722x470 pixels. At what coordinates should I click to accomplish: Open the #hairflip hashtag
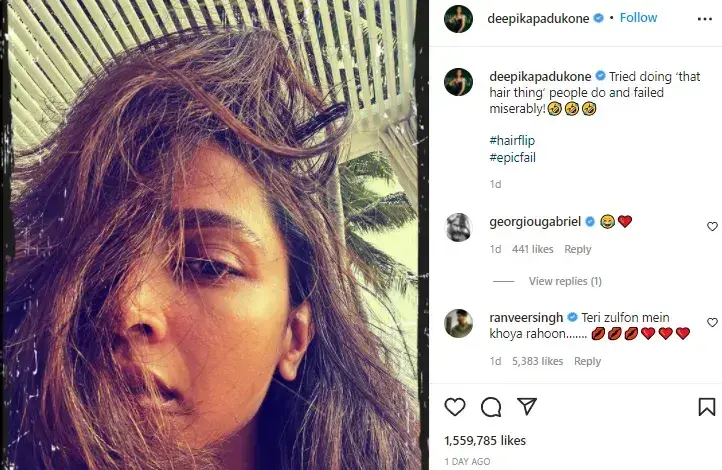point(512,140)
